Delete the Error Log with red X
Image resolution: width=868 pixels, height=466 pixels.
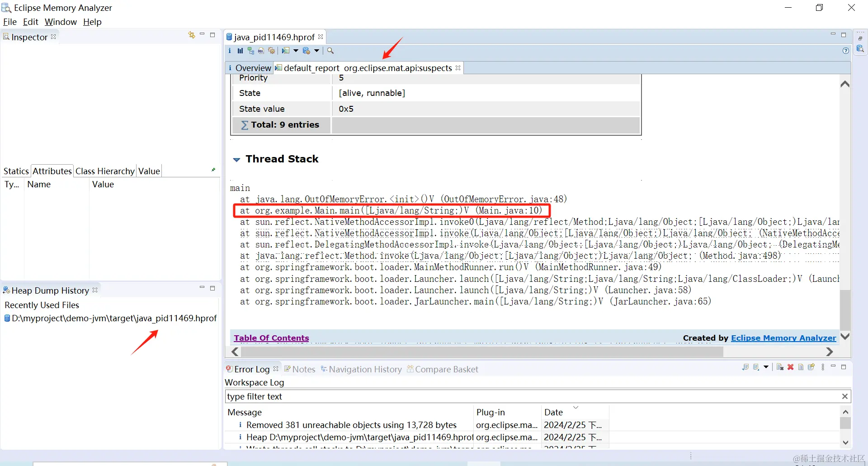click(x=790, y=367)
